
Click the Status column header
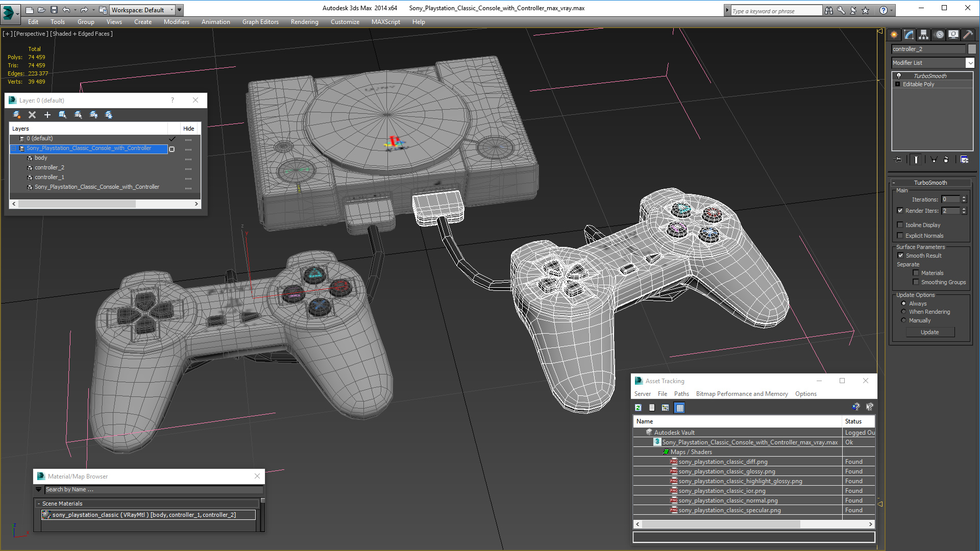coord(858,421)
